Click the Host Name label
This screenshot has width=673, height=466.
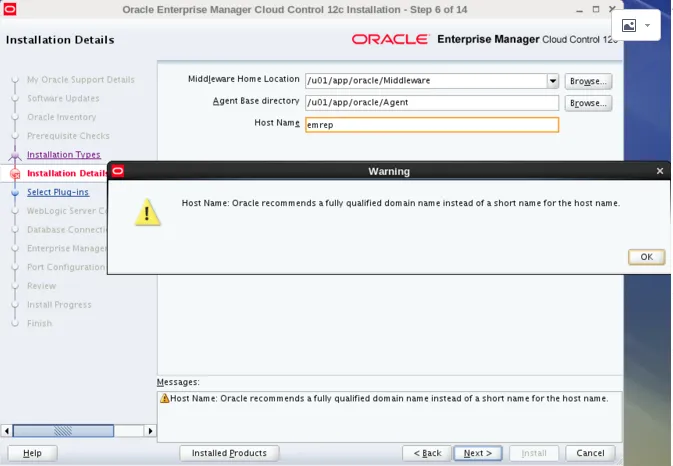[x=277, y=123]
